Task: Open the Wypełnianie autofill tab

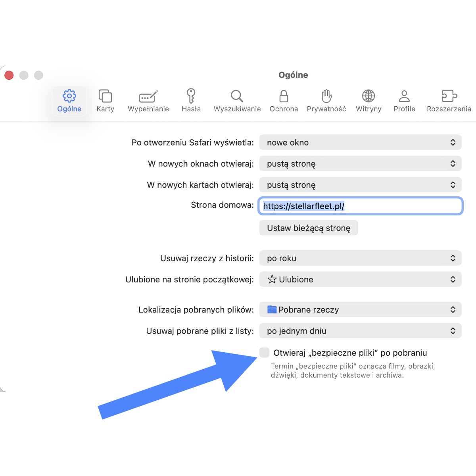Action: [x=148, y=101]
